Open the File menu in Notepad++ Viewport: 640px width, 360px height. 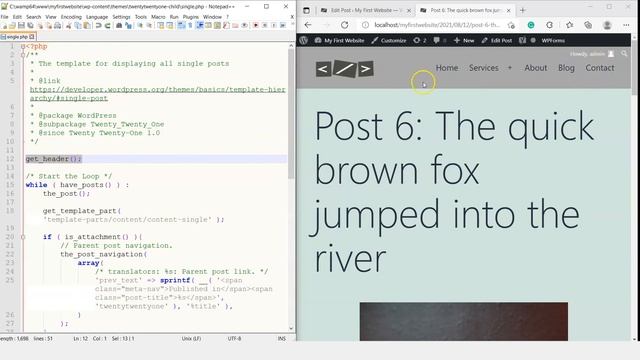point(4,17)
